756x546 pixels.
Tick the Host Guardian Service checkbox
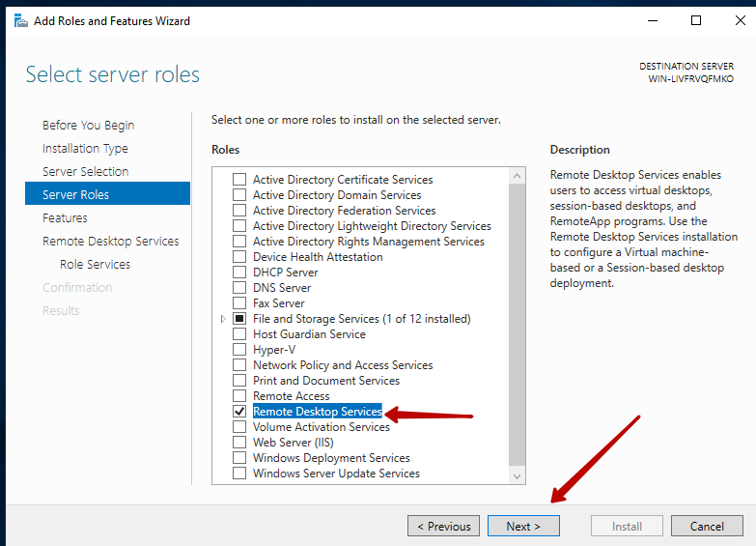(x=239, y=334)
